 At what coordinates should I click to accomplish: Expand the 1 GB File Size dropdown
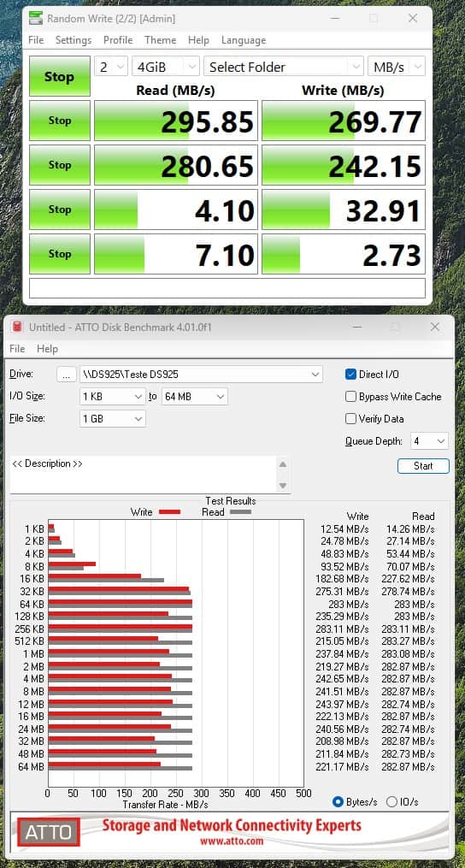[x=112, y=419]
